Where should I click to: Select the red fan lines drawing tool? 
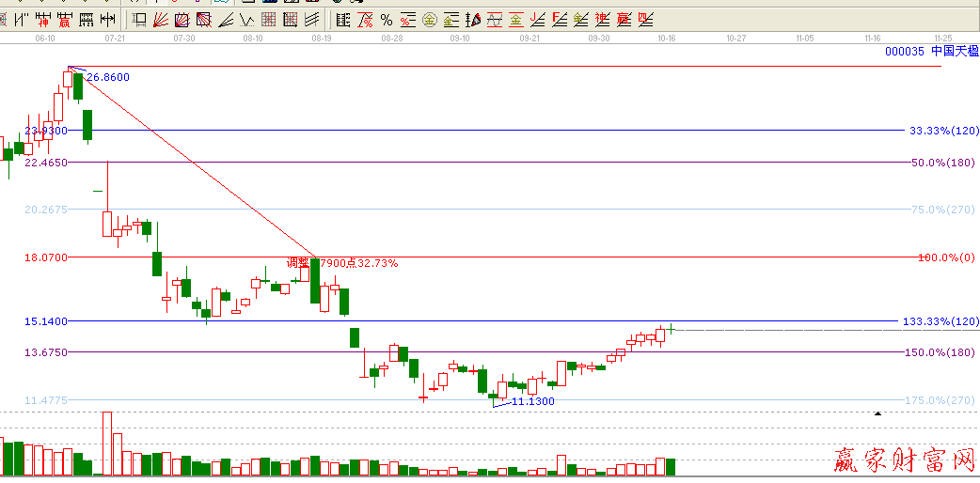click(x=160, y=20)
